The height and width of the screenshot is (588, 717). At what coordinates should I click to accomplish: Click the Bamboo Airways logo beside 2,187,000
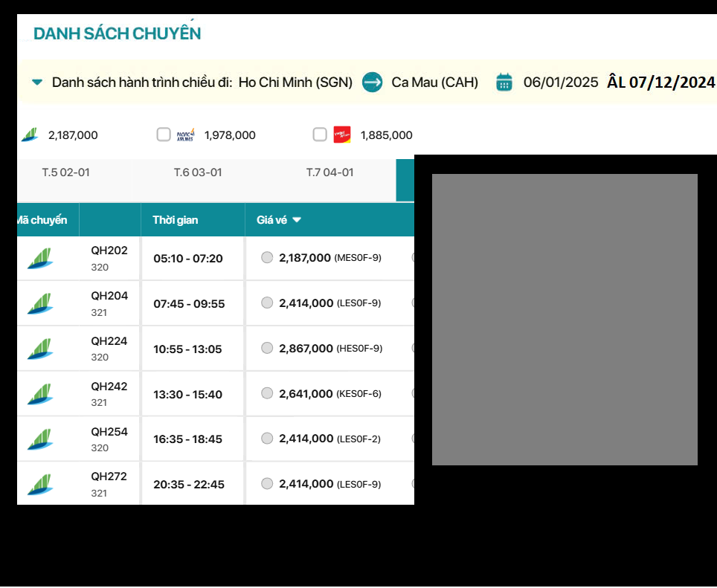click(30, 135)
